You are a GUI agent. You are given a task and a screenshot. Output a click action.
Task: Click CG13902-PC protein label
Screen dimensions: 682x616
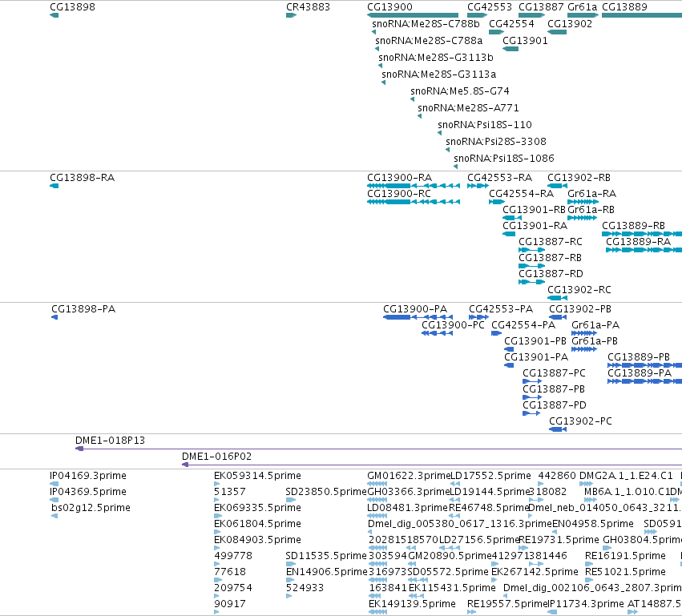click(580, 421)
